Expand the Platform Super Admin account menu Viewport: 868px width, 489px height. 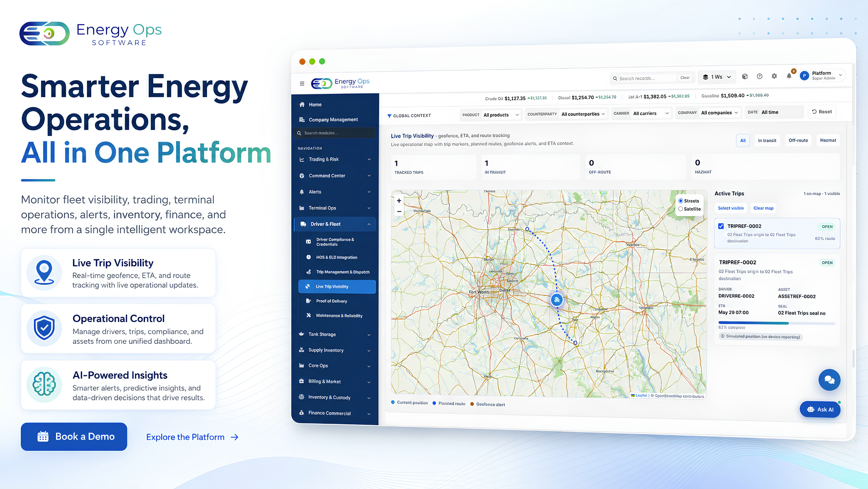841,75
